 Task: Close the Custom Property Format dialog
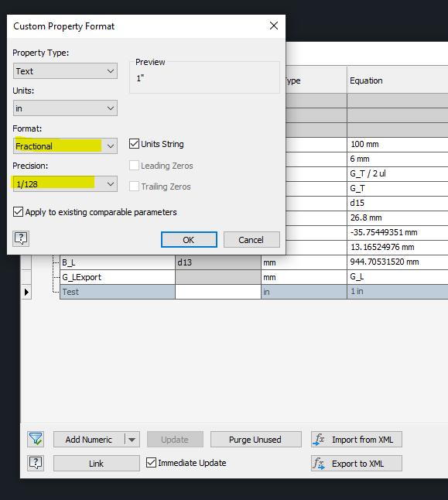click(274, 26)
